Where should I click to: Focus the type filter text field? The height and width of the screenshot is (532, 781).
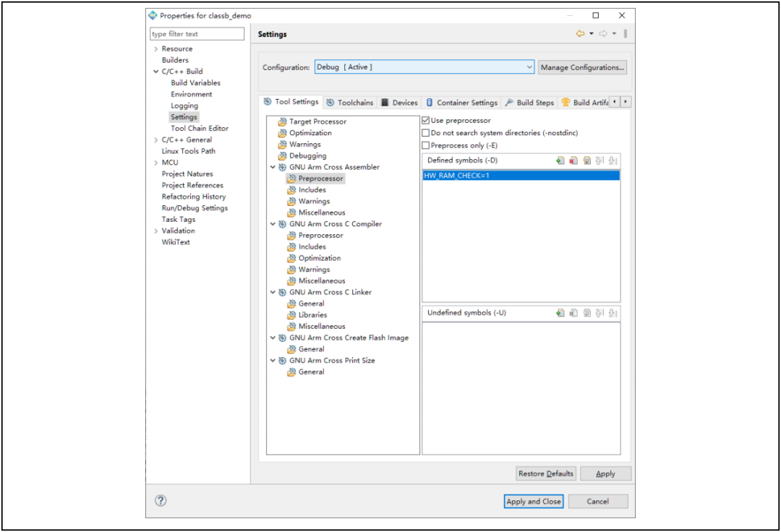(197, 34)
